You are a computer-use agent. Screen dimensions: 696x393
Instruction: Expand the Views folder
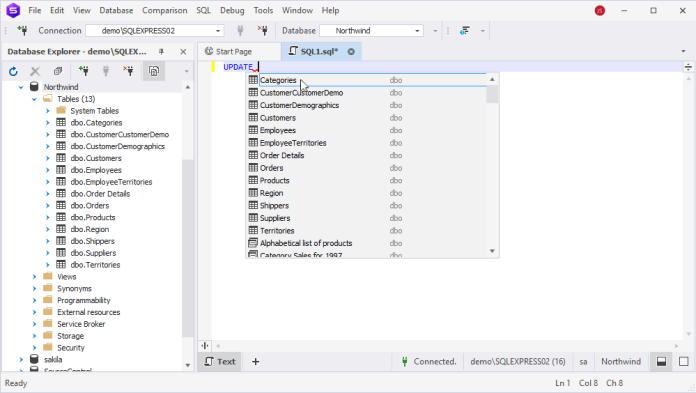pos(34,277)
